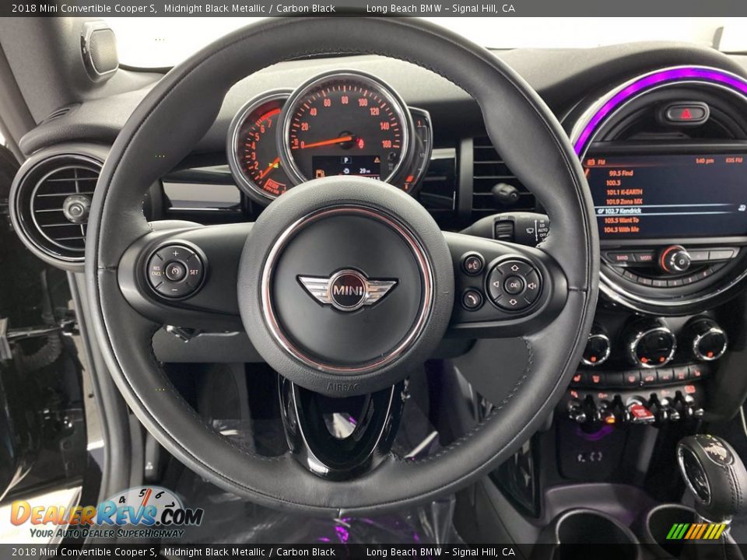Select the 103.5 Want To station

pyautogui.click(x=621, y=220)
